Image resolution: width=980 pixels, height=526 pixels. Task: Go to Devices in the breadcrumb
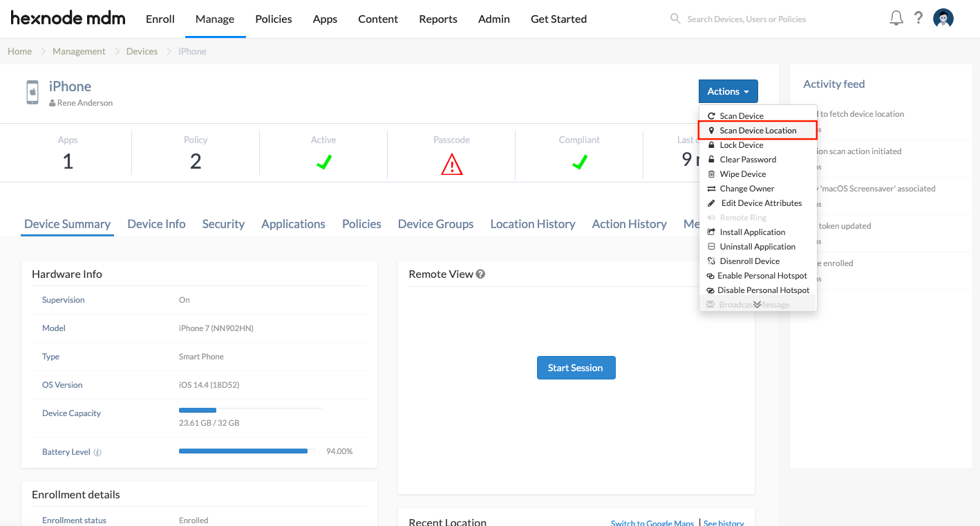pos(142,51)
